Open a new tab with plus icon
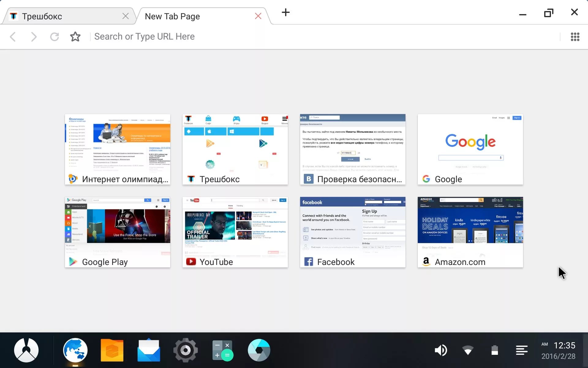588x368 pixels. 285,13
